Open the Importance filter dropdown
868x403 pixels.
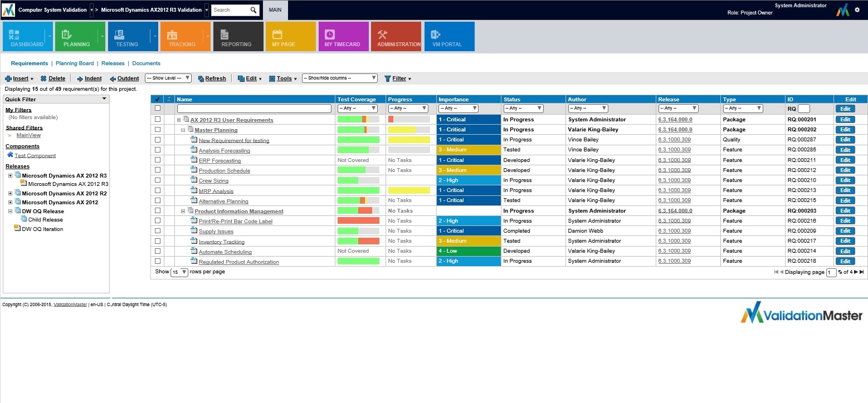458,109
